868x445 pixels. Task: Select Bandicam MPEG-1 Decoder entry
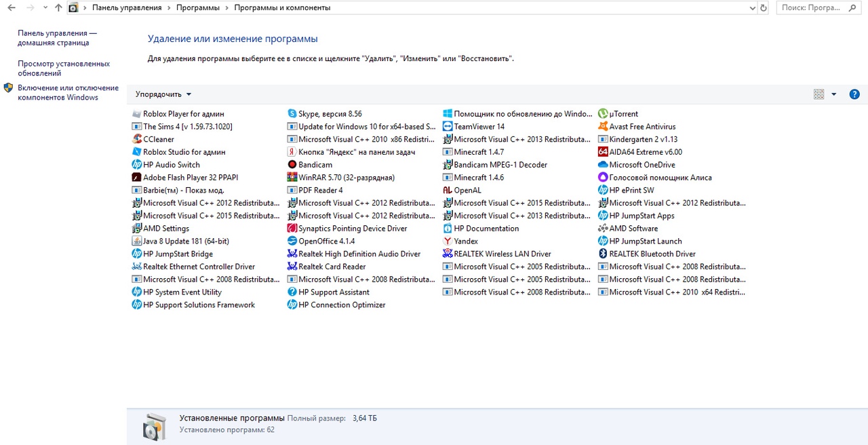(x=495, y=165)
